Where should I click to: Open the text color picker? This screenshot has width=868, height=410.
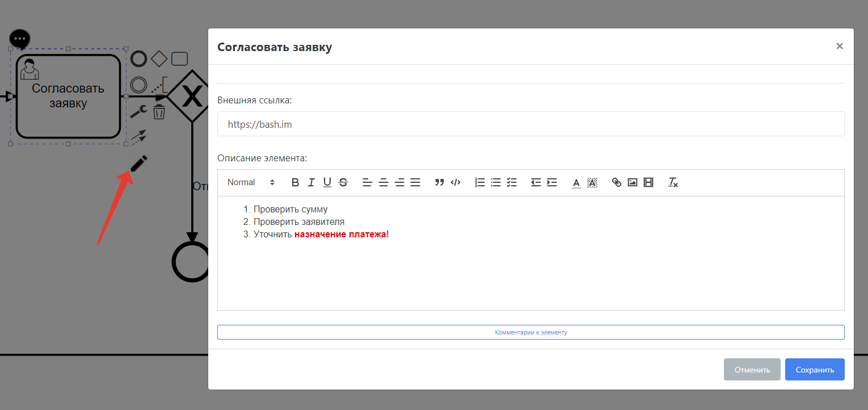(x=576, y=182)
